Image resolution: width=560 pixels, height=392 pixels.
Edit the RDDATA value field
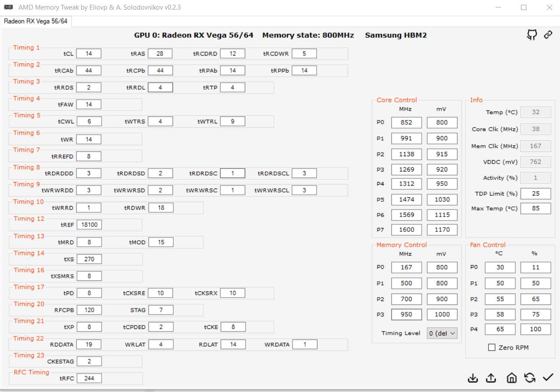coord(89,344)
